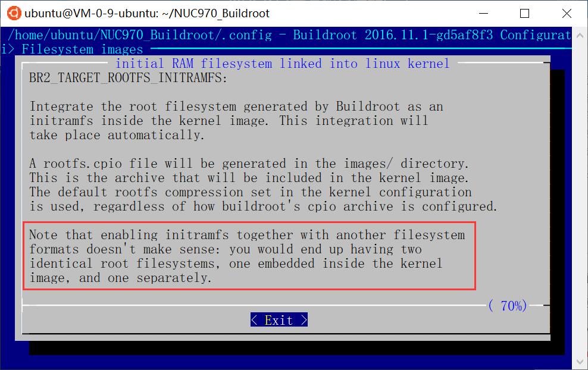This screenshot has height=370, width=588.
Task: Maximize the NUC970_Buildroot terminal window
Action: tap(525, 14)
